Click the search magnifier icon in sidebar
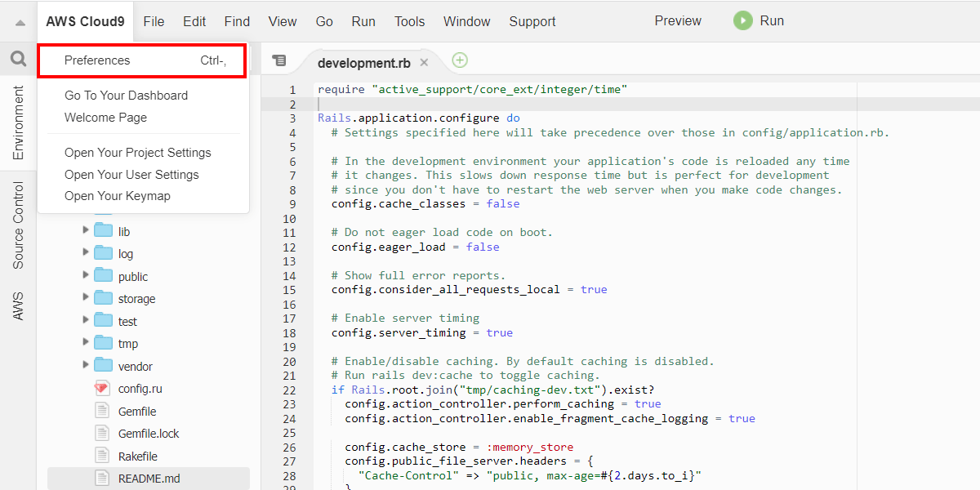The height and width of the screenshot is (490, 980). tap(18, 59)
